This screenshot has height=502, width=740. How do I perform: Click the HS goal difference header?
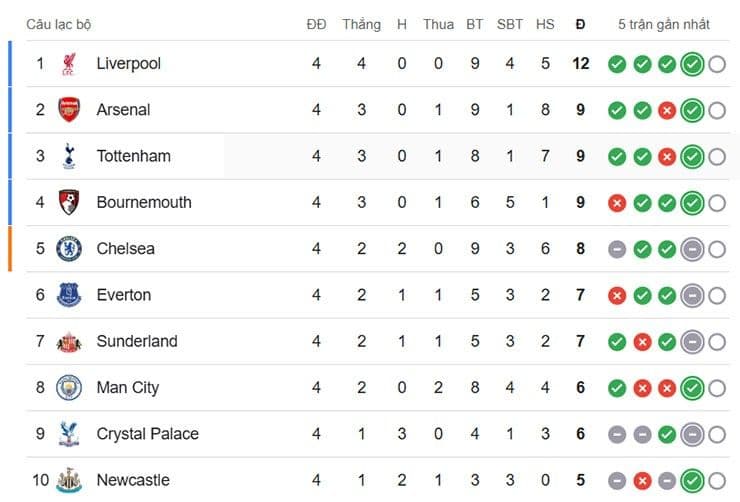coord(545,24)
